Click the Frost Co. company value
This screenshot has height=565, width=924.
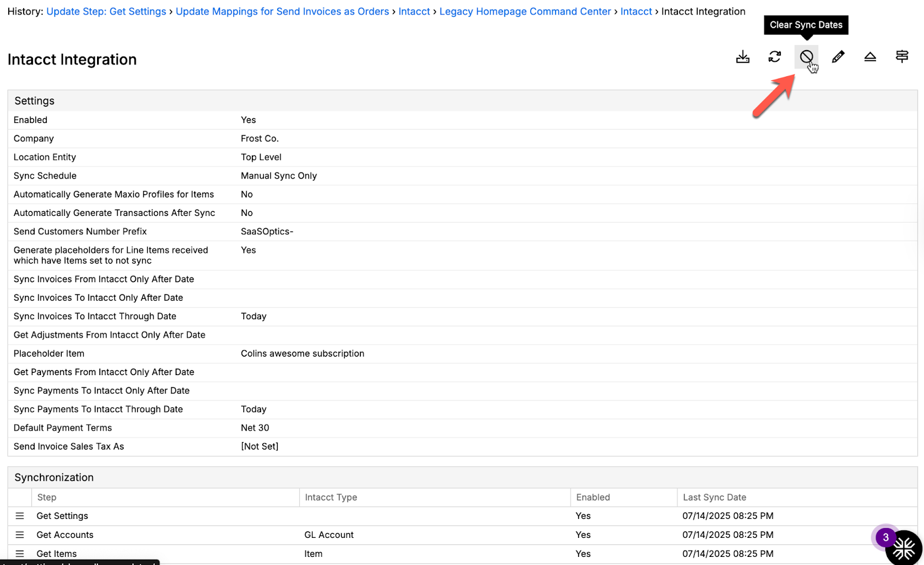260,139
